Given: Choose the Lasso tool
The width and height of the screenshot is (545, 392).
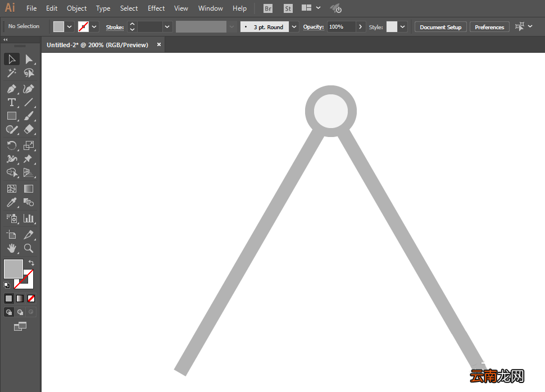Looking at the screenshot, I should pos(29,73).
